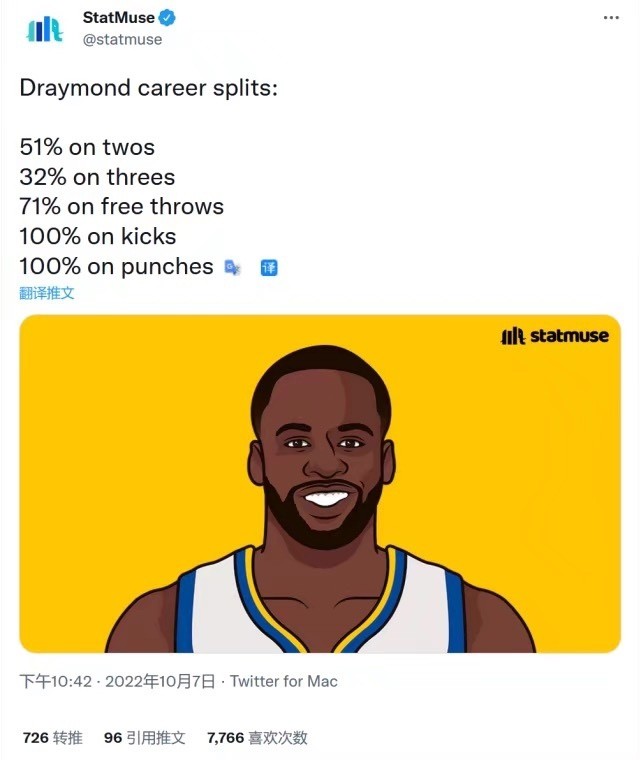Click the Twitter for Mac source label
The width and height of the screenshot is (641, 760).
coord(284,681)
